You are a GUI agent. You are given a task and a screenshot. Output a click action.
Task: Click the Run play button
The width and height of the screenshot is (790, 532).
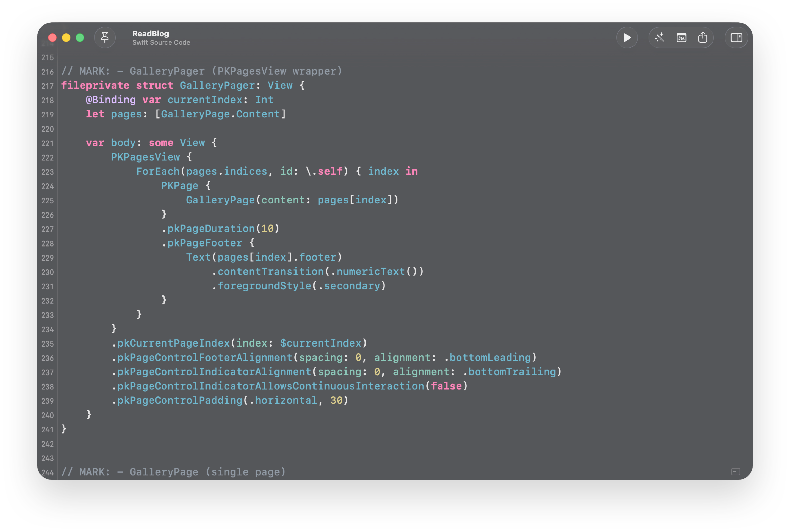coord(627,38)
